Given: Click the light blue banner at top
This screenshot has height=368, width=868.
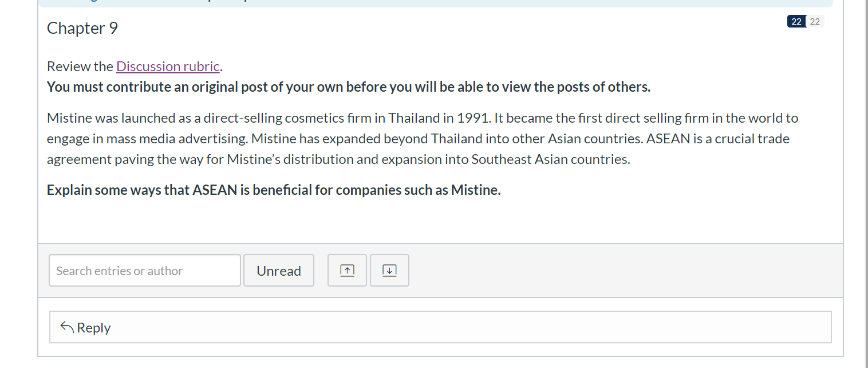Looking at the screenshot, I should [436, 3].
